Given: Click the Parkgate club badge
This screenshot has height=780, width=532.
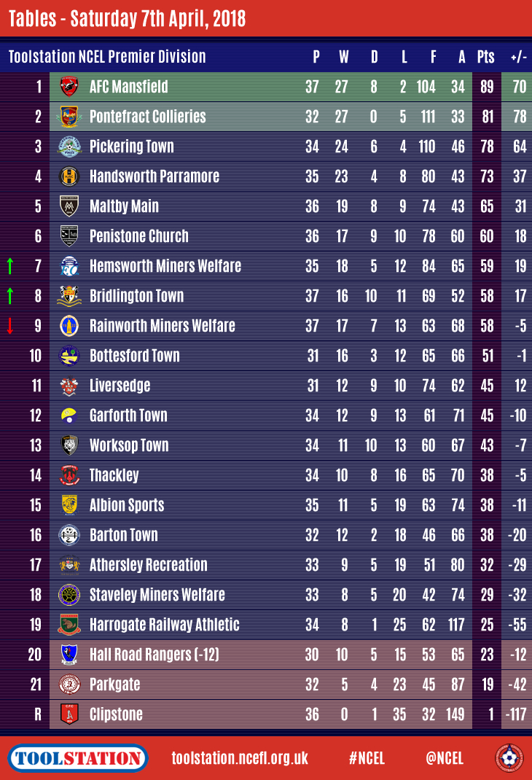Looking at the screenshot, I should (x=69, y=685).
